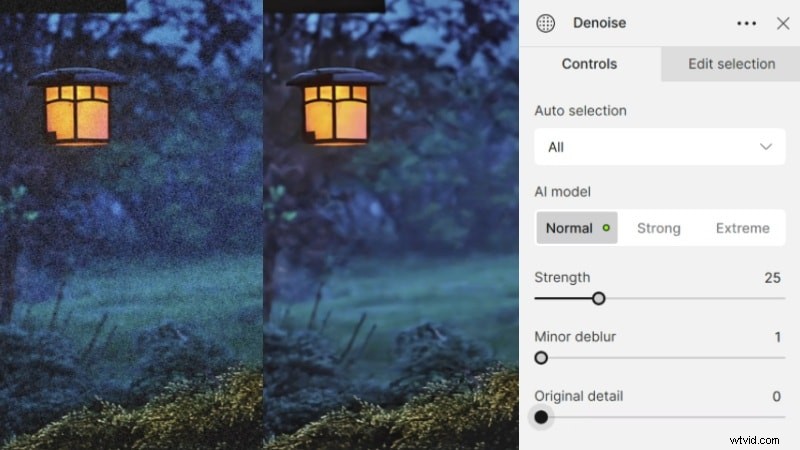This screenshot has width=800, height=450.
Task: Click the Strength slider handle
Action: (598, 298)
